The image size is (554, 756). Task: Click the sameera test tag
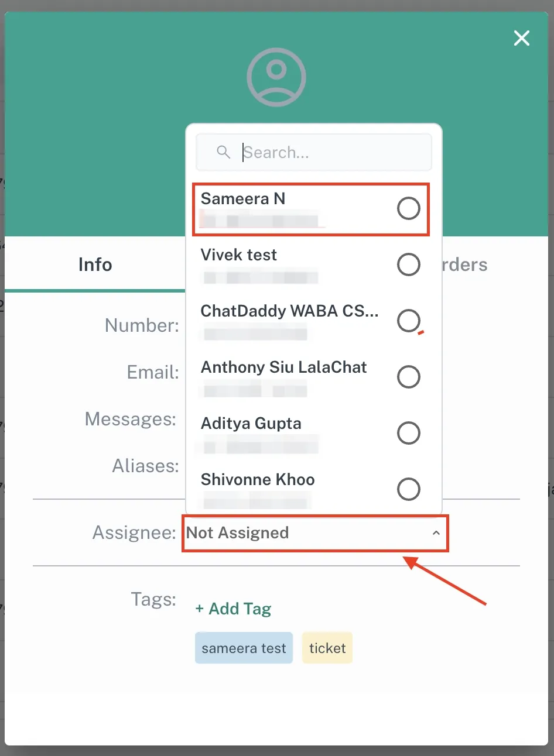pyautogui.click(x=244, y=648)
